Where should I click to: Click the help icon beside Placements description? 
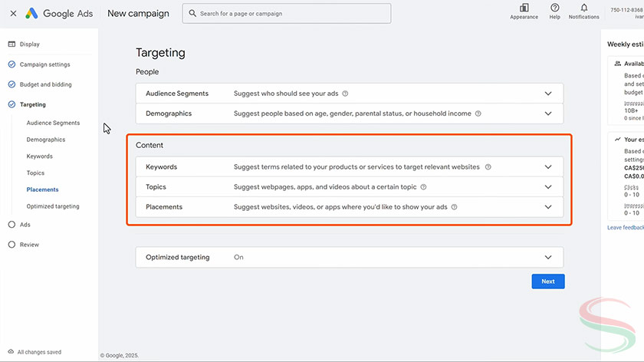pos(454,206)
